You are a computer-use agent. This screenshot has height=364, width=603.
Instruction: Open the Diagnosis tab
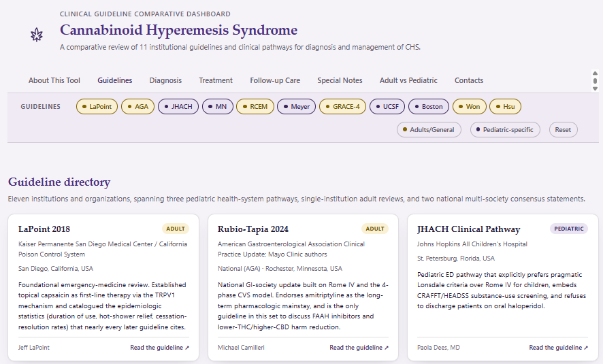click(x=165, y=80)
